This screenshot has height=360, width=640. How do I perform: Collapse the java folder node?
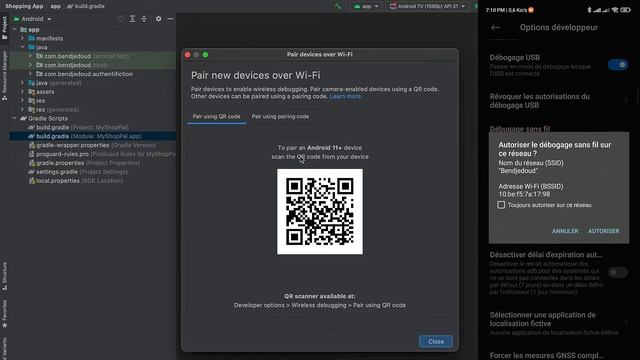[22, 47]
